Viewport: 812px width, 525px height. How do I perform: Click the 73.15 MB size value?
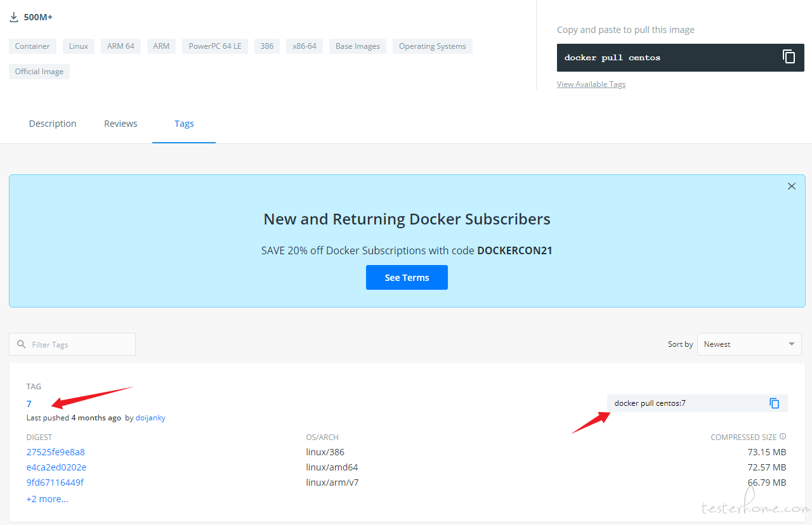pos(767,452)
